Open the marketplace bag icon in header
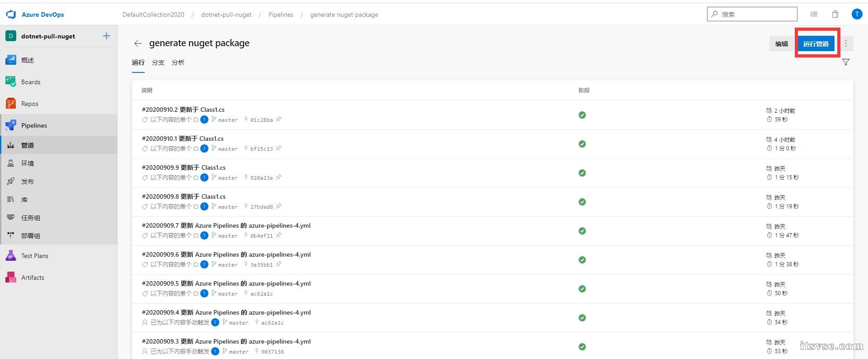The image size is (868, 359). (x=835, y=14)
